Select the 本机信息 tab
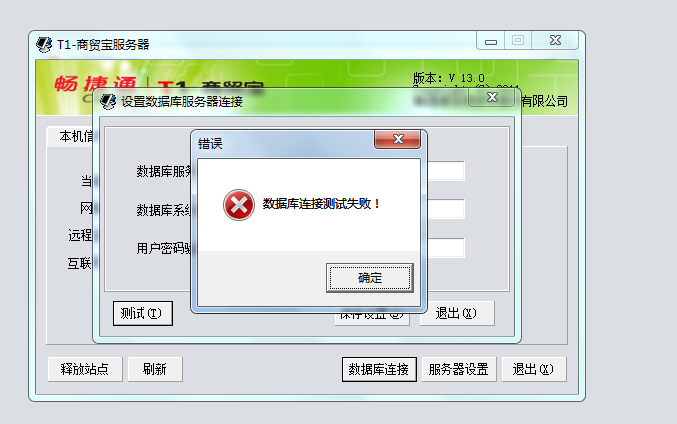The image size is (677, 424). click(72, 136)
